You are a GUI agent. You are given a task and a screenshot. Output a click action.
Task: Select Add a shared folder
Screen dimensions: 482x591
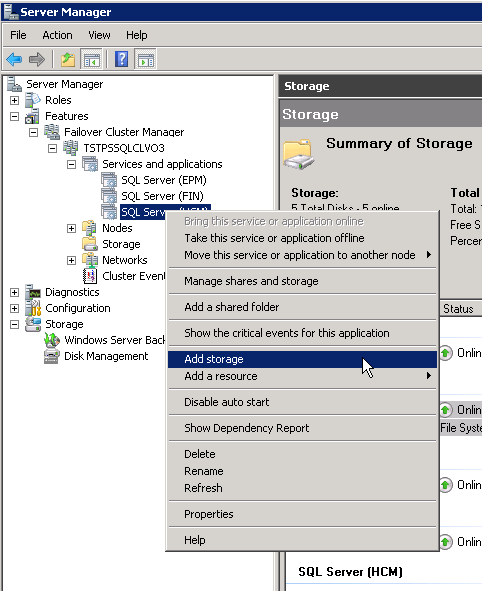pyautogui.click(x=302, y=307)
